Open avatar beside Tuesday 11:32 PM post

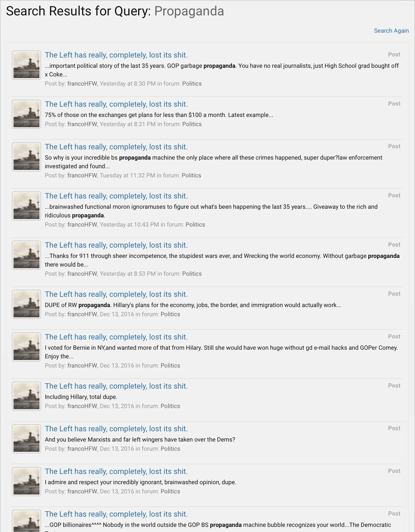26,157
